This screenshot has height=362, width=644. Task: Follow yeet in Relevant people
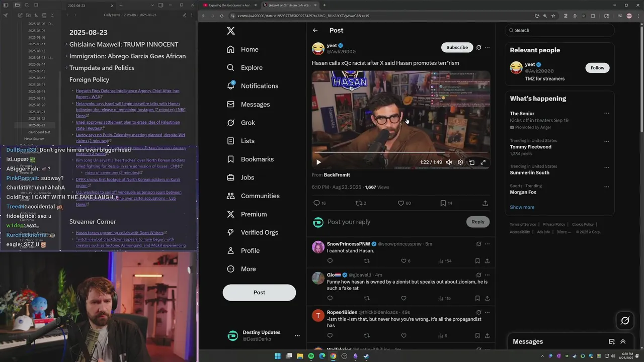tap(597, 68)
